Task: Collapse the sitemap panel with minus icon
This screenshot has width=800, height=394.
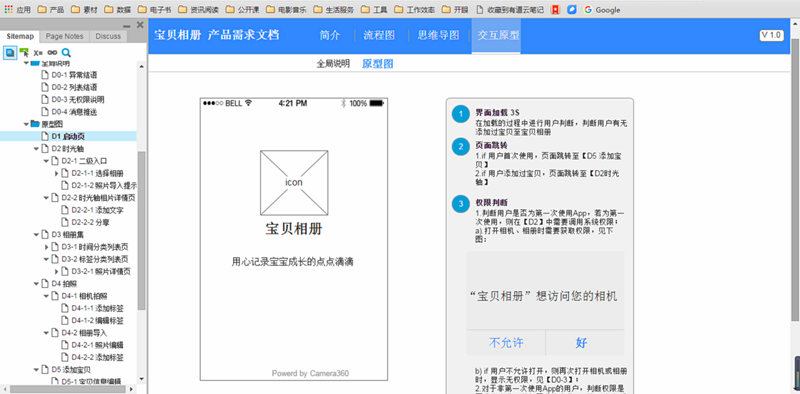Action: 127,26
